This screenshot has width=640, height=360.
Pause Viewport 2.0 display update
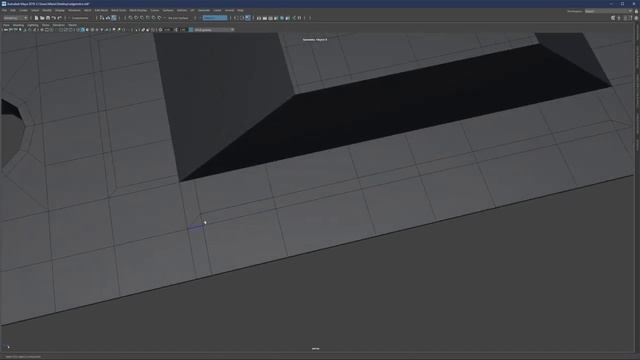point(300,18)
